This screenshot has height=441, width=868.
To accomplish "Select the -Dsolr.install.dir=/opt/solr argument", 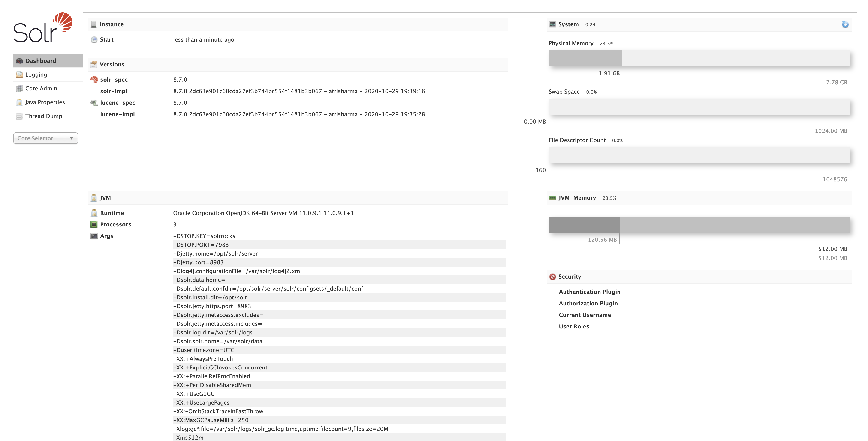I will coord(339,298).
